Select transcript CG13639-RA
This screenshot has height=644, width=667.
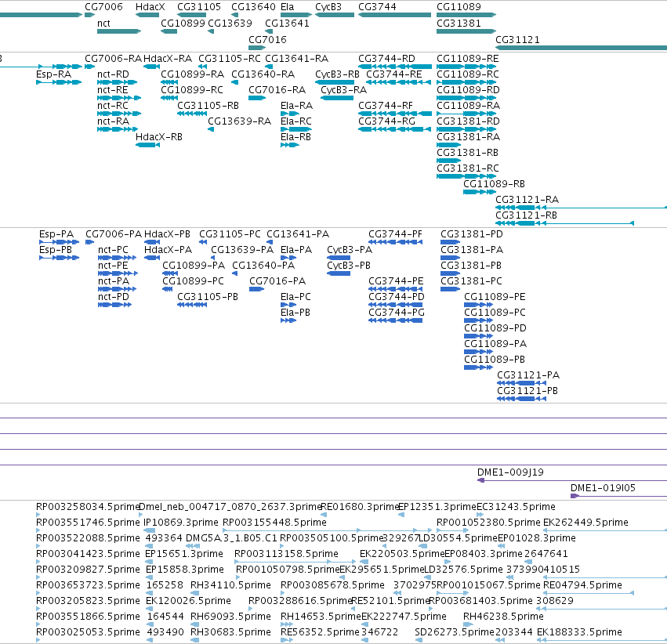[x=239, y=121]
